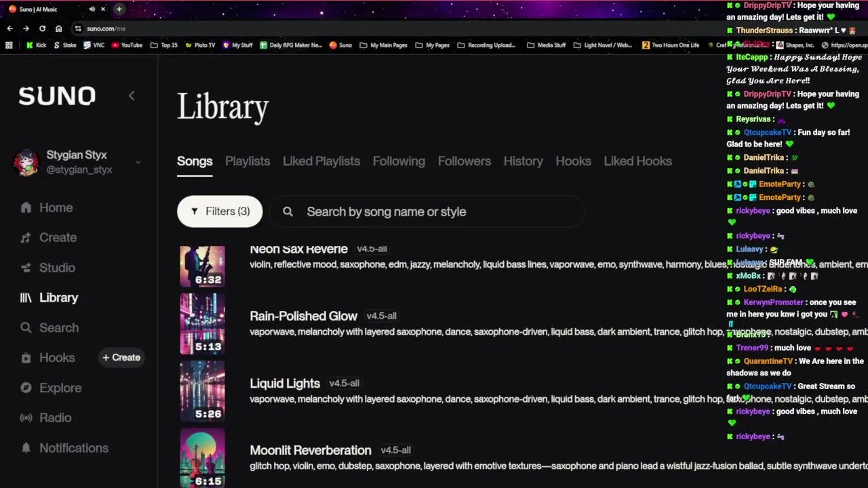The width and height of the screenshot is (868, 488).
Task: Open a new browser tab
Action: (119, 9)
